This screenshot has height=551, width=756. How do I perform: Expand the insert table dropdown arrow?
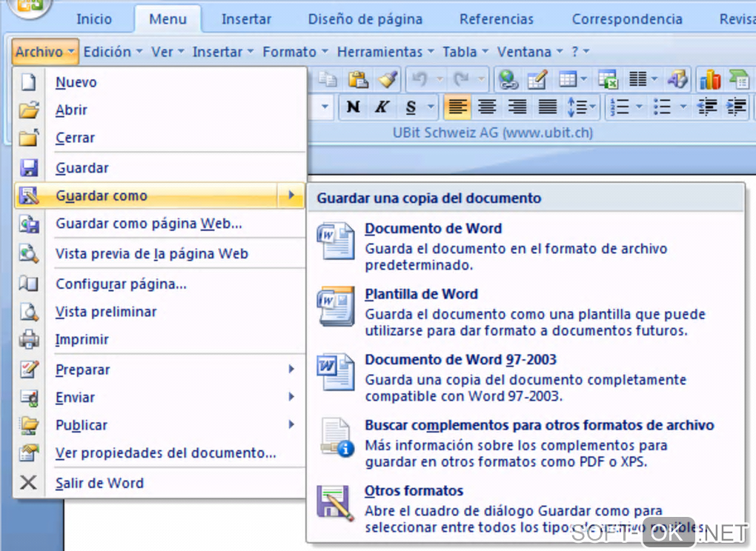pos(584,79)
